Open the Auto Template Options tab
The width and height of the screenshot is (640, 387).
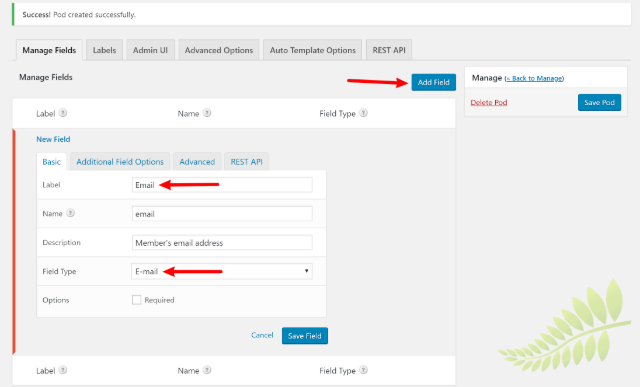click(312, 50)
